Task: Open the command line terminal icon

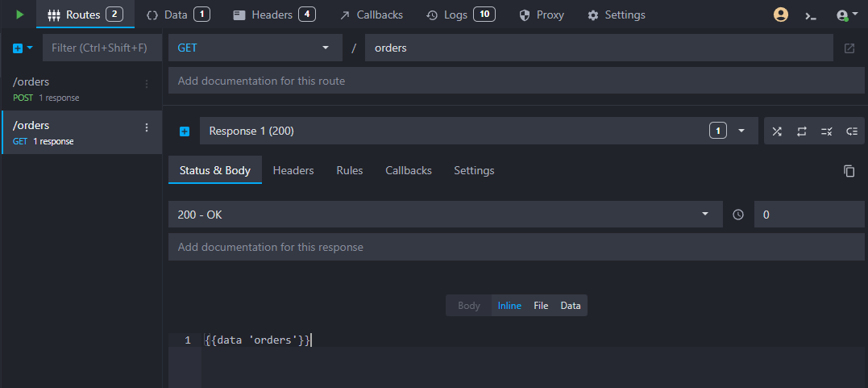Action: click(x=811, y=15)
